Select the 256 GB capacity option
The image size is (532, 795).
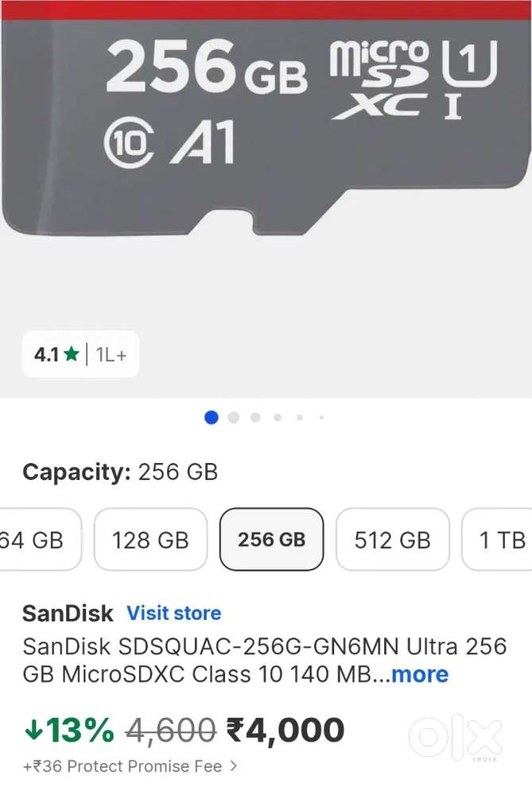pyautogui.click(x=271, y=540)
